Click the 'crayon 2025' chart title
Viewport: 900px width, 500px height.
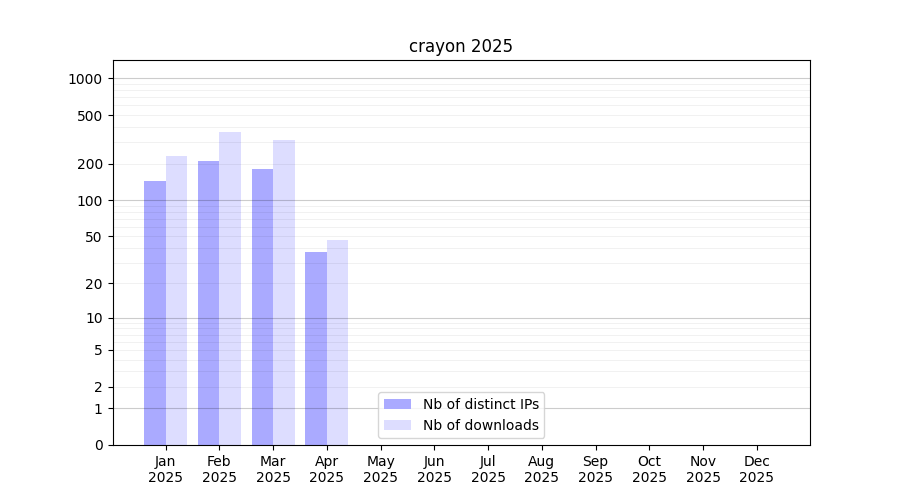460,46
